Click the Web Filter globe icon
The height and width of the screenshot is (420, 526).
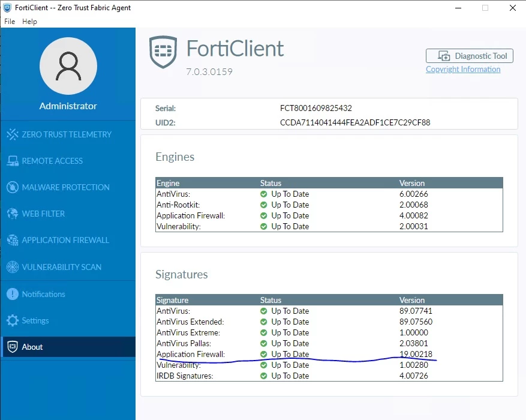[13, 214]
